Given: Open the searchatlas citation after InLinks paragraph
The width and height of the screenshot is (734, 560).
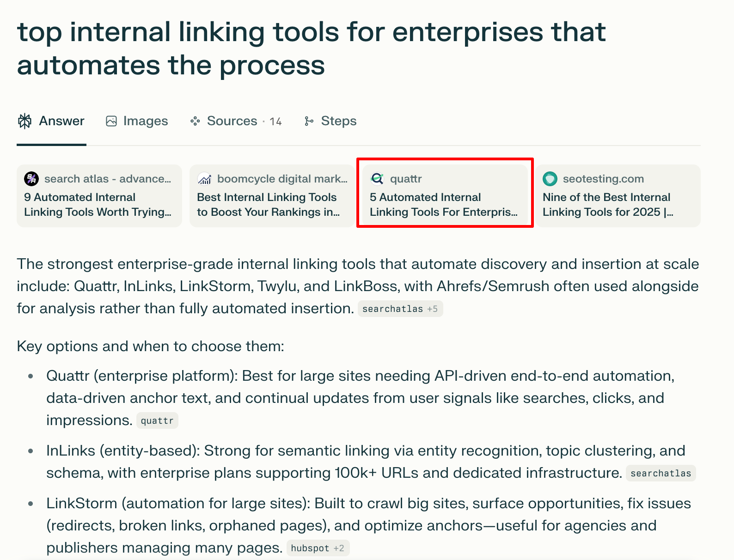Looking at the screenshot, I should coord(661,473).
